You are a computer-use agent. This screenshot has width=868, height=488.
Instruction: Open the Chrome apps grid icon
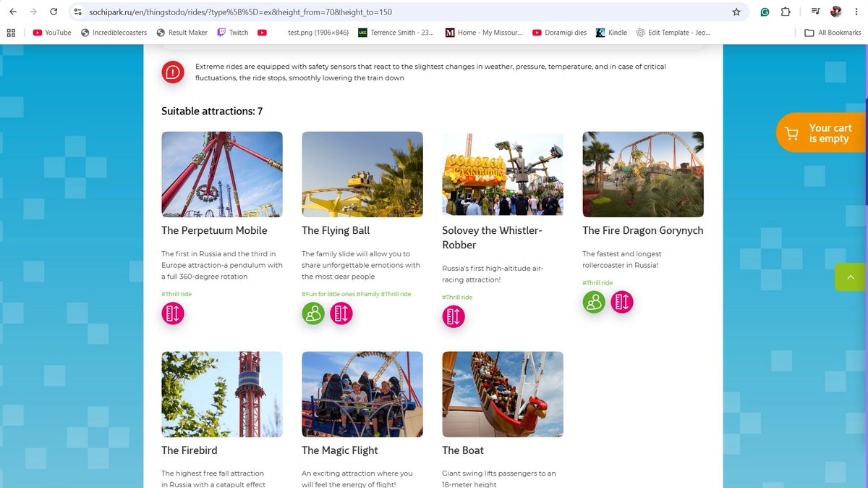pos(11,33)
